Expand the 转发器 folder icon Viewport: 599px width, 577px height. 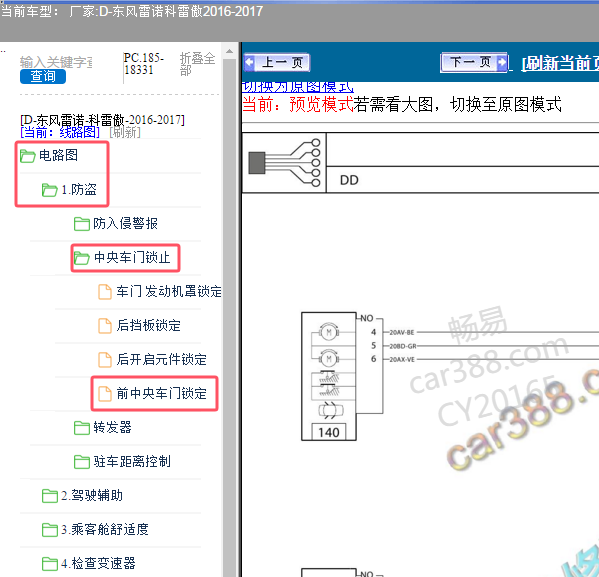pos(82,428)
